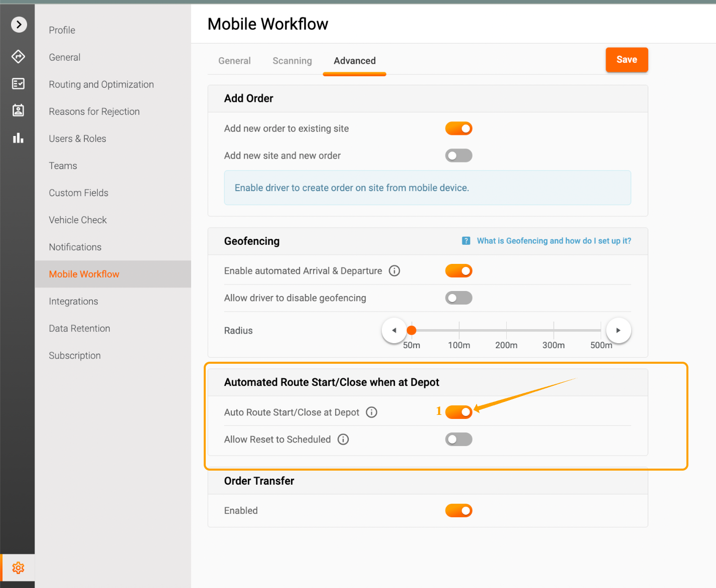716x588 pixels.
Task: Open Vehicle Check settings
Action: (x=78, y=220)
